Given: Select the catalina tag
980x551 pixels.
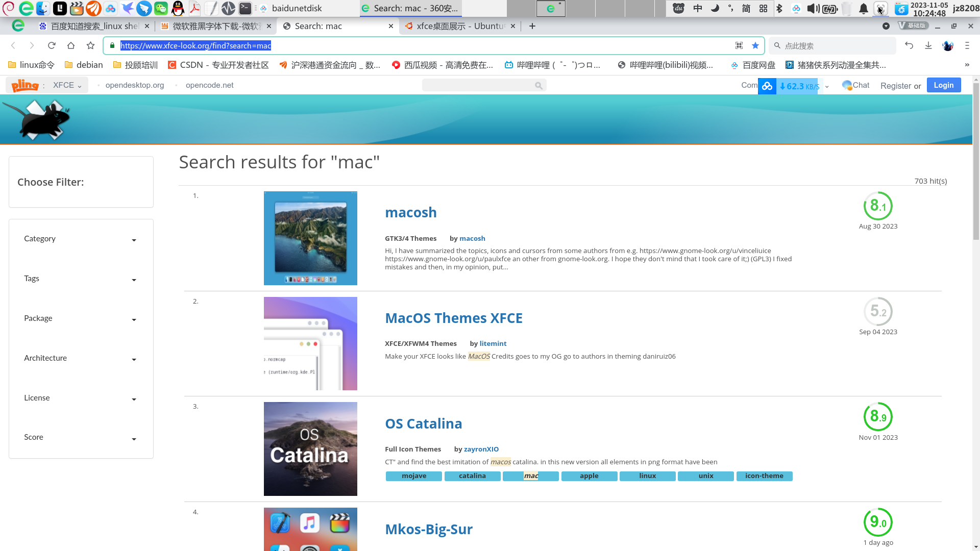Looking at the screenshot, I should (472, 476).
